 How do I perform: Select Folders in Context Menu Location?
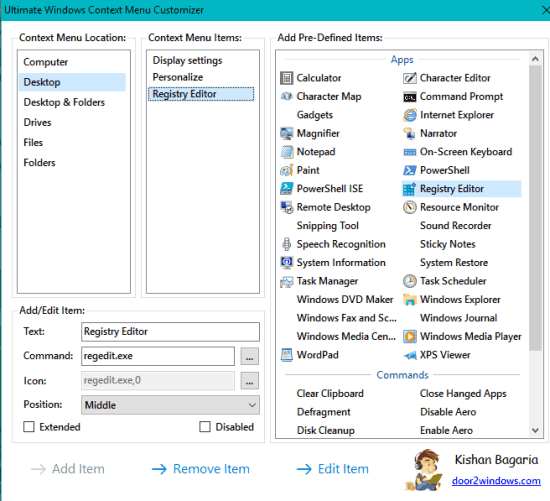72,162
